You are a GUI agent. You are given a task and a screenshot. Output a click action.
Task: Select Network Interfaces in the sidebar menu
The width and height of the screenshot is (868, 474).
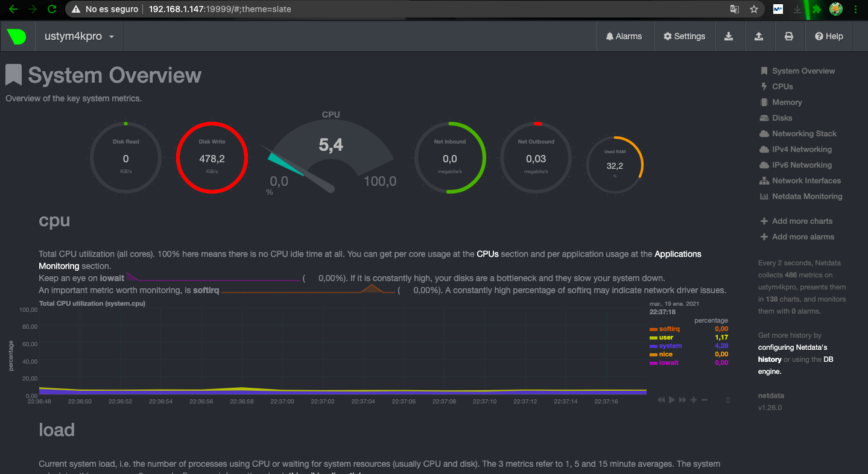coord(806,181)
